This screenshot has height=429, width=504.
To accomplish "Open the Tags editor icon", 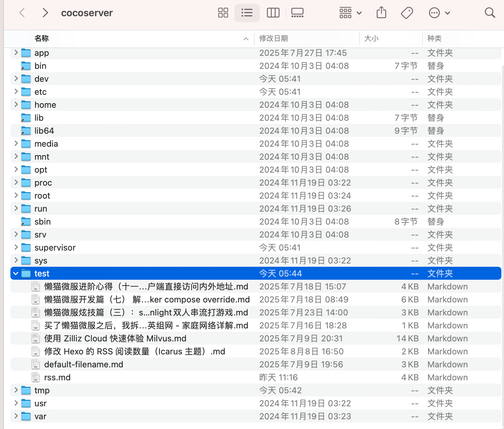I will [407, 13].
